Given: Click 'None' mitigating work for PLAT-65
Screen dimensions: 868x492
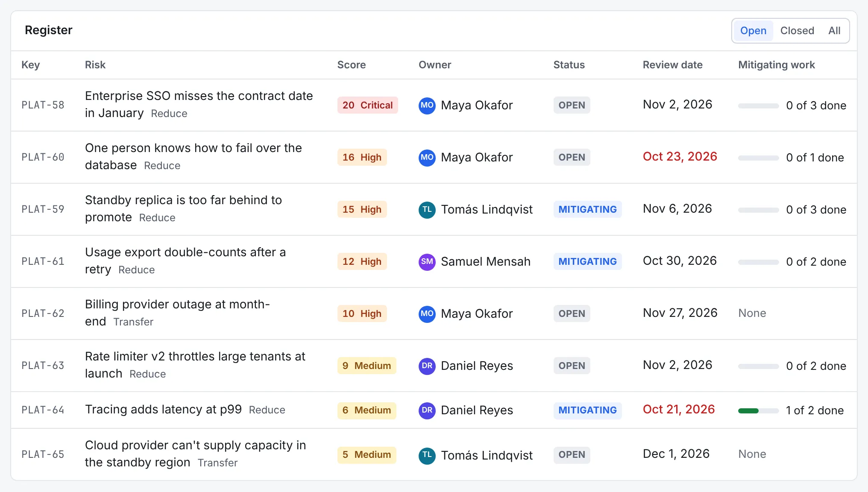Looking at the screenshot, I should [752, 454].
